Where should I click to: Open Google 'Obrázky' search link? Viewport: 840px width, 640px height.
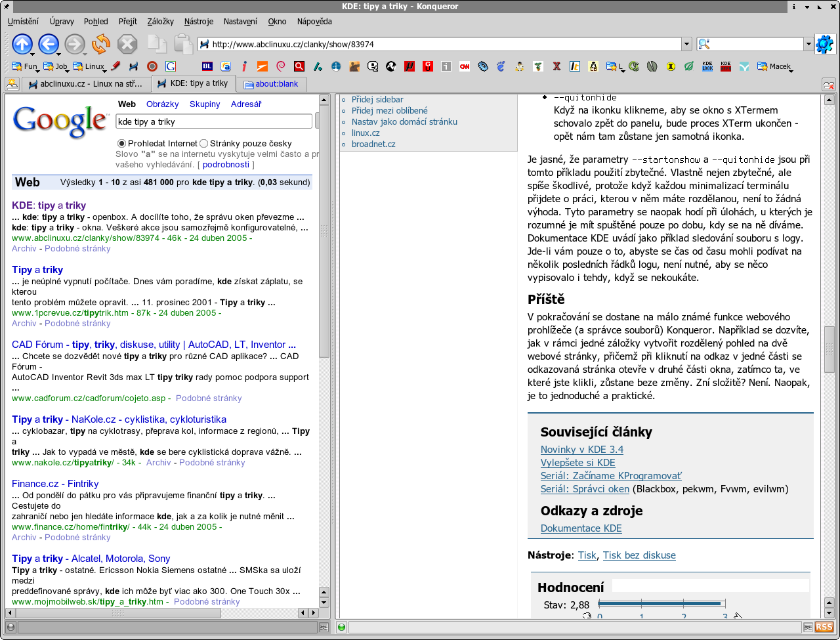(x=163, y=104)
